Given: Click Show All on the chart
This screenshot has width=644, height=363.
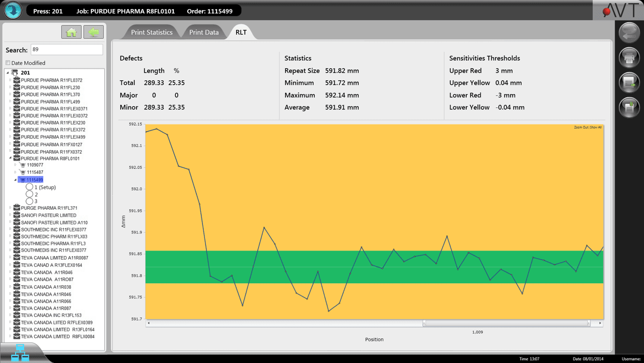Looking at the screenshot, I should (596, 127).
